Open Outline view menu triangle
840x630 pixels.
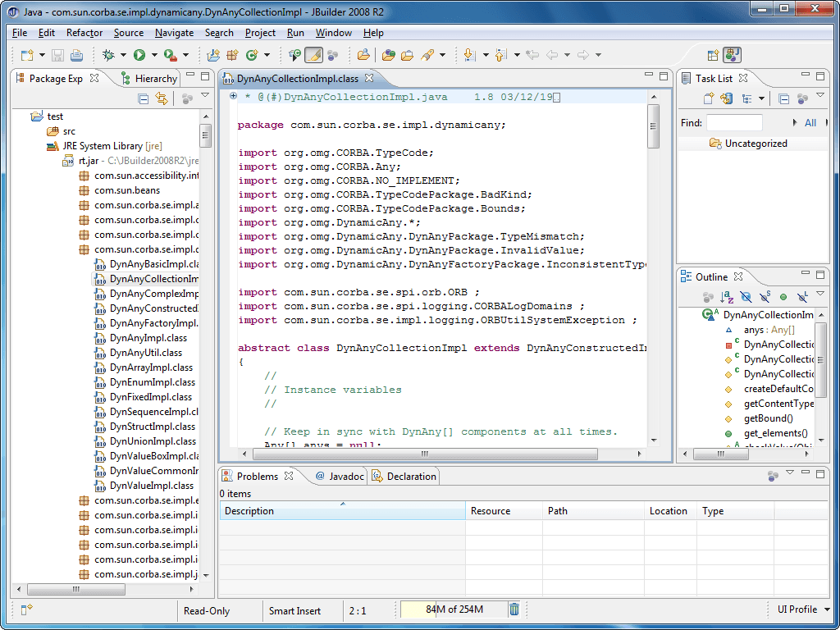[820, 294]
